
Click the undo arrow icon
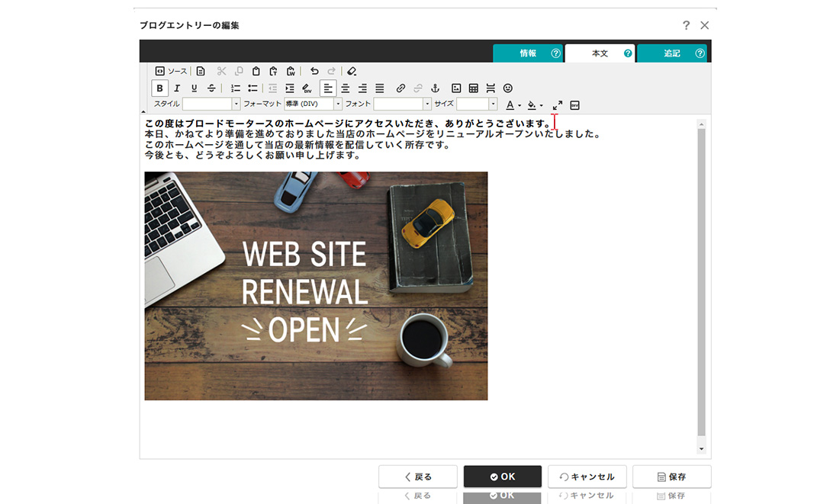point(314,71)
